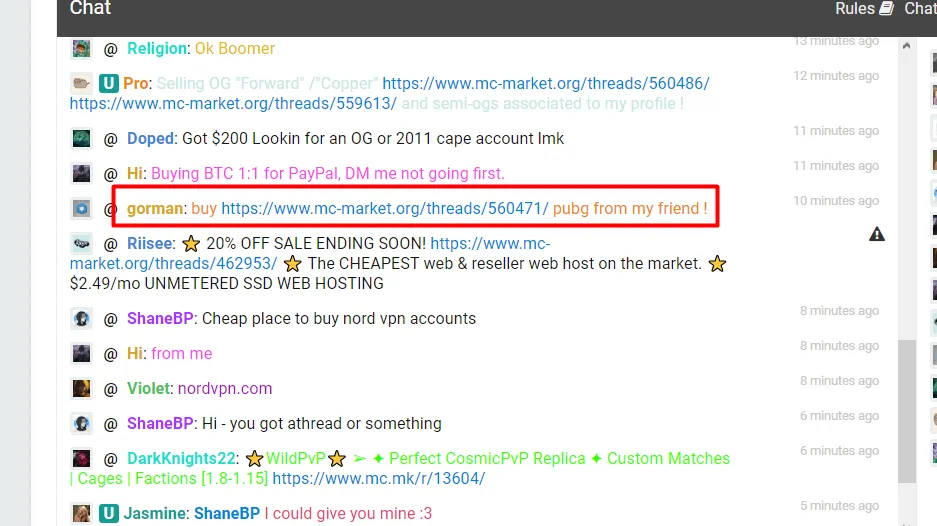Image resolution: width=937 pixels, height=526 pixels.
Task: Click the @ mention icon beside Doped
Action: pyautogui.click(x=111, y=139)
